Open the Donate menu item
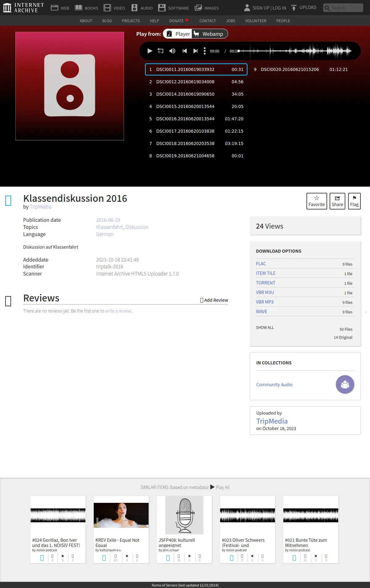This screenshot has width=370, height=588. (x=179, y=21)
